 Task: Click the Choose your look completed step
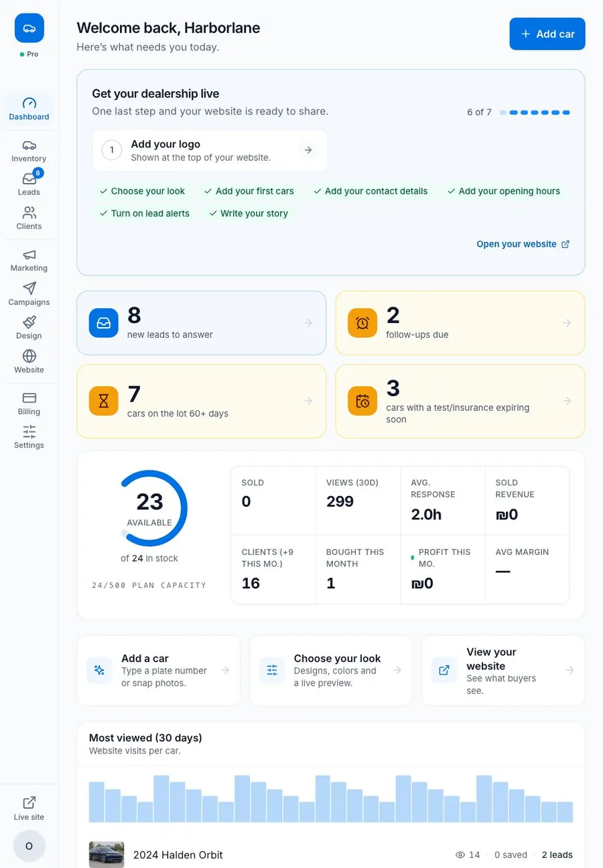pyautogui.click(x=142, y=191)
